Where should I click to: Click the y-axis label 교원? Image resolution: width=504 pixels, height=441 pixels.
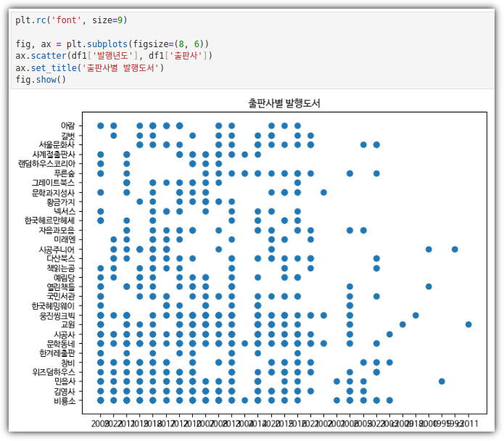[x=68, y=325]
